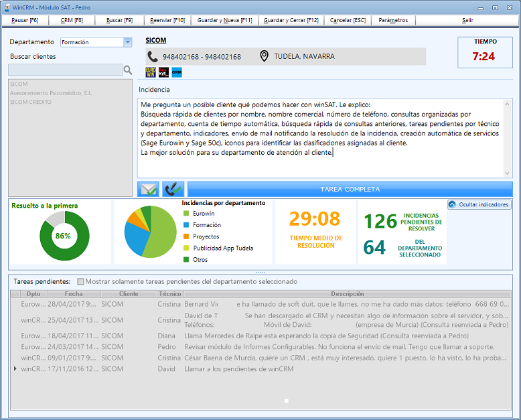Click the Ocultar indicadores collapse arrow

click(x=452, y=204)
